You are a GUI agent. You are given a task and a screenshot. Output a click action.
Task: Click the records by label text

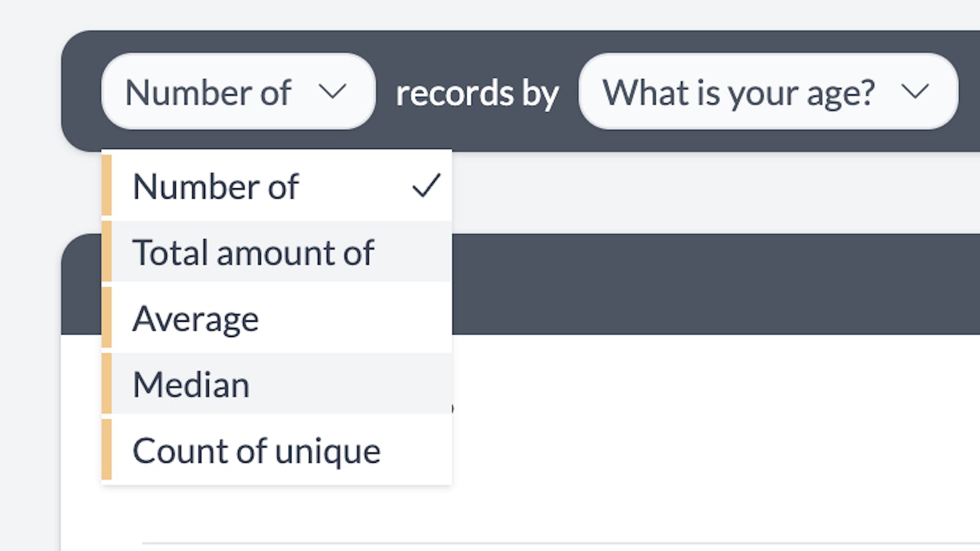pos(477,93)
